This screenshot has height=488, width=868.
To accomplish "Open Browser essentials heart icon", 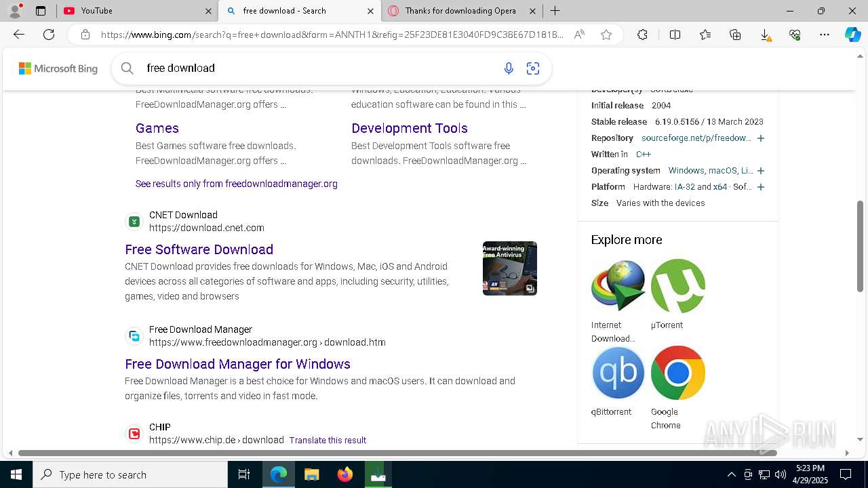I will pos(795,35).
